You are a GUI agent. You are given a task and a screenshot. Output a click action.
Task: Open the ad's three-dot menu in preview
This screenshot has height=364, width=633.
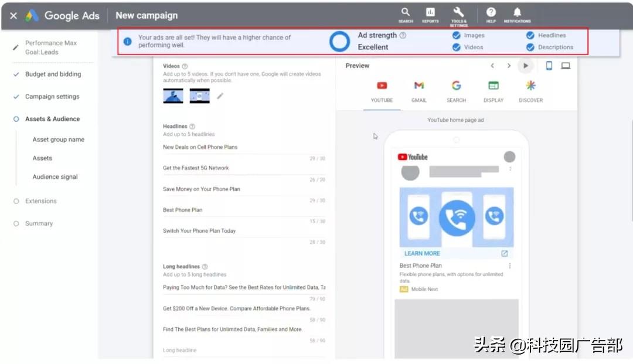click(x=510, y=266)
